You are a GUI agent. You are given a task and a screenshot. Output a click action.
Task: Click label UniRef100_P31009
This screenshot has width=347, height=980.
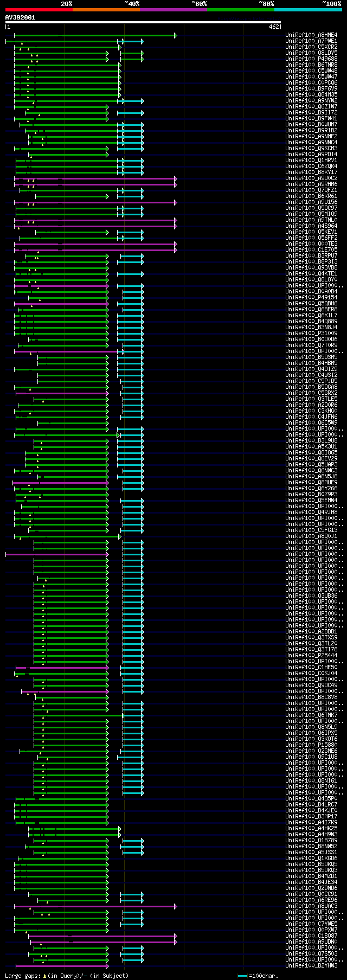pyautogui.click(x=311, y=334)
